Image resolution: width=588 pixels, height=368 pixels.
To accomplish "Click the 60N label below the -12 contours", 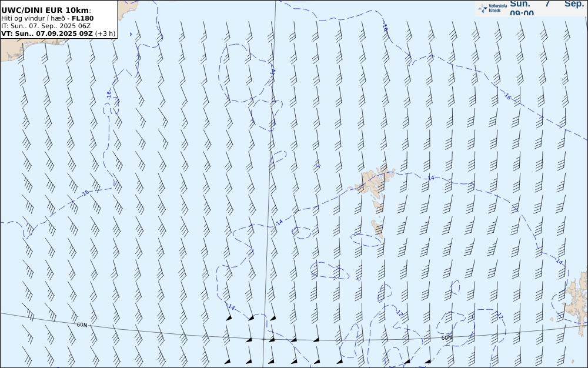I will tap(446, 337).
